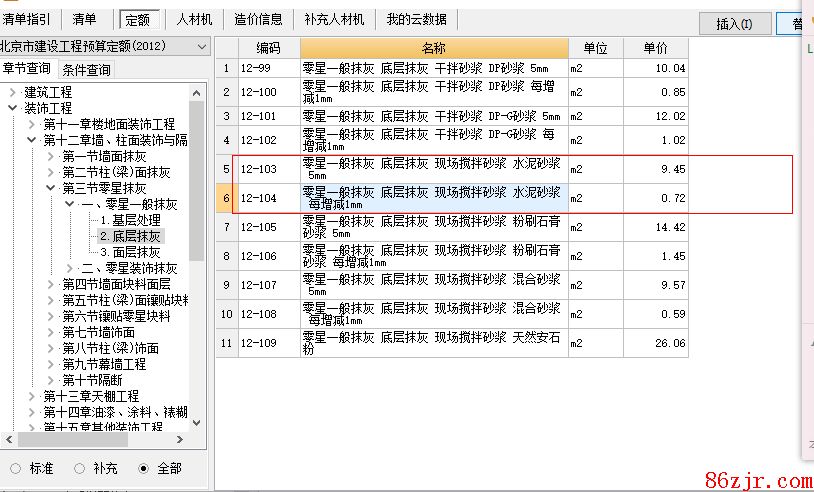This screenshot has width=814, height=492.
Task: Switch to the 造价信息 tab
Action: pos(258,19)
